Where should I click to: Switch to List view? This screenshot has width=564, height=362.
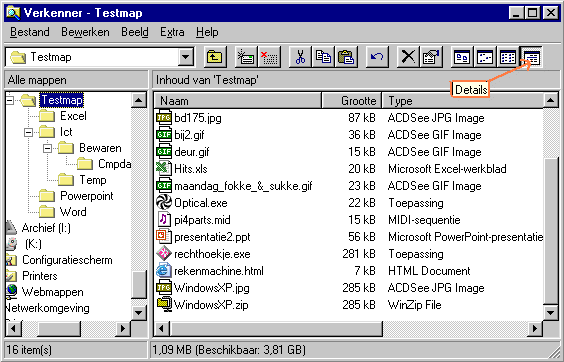tap(508, 57)
